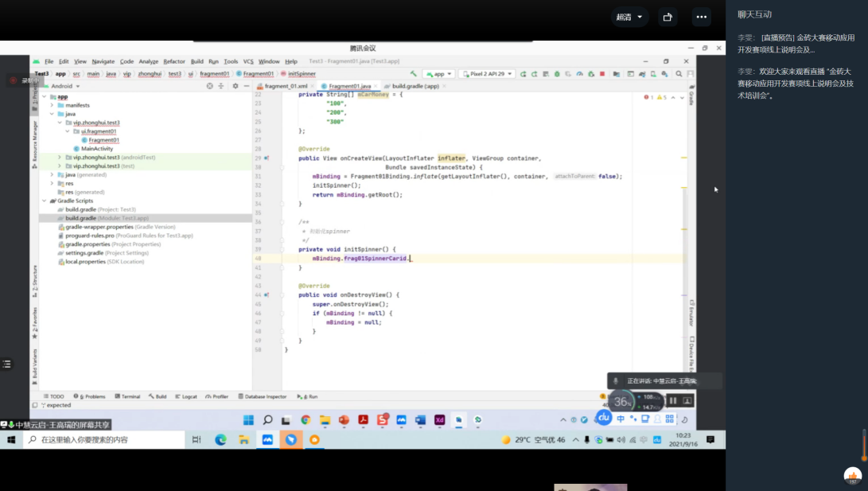The image size is (868, 491).
Task: Open the three-dots more options menu
Action: point(702,18)
